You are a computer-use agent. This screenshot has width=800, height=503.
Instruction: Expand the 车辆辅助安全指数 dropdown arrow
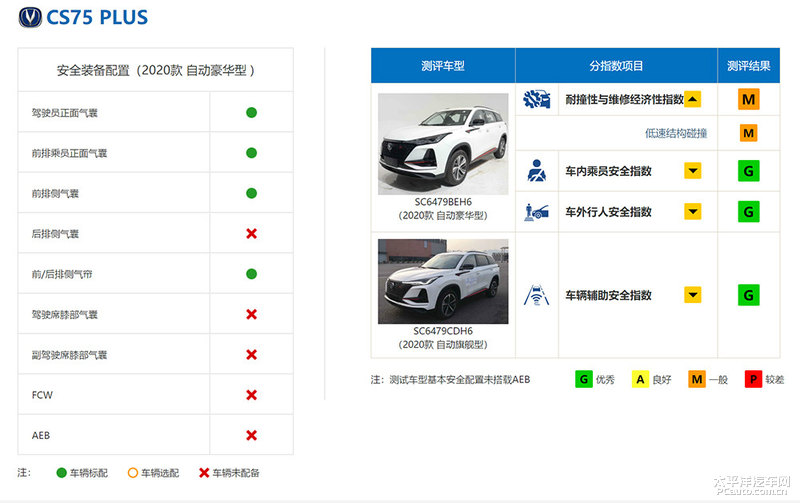pyautogui.click(x=692, y=295)
